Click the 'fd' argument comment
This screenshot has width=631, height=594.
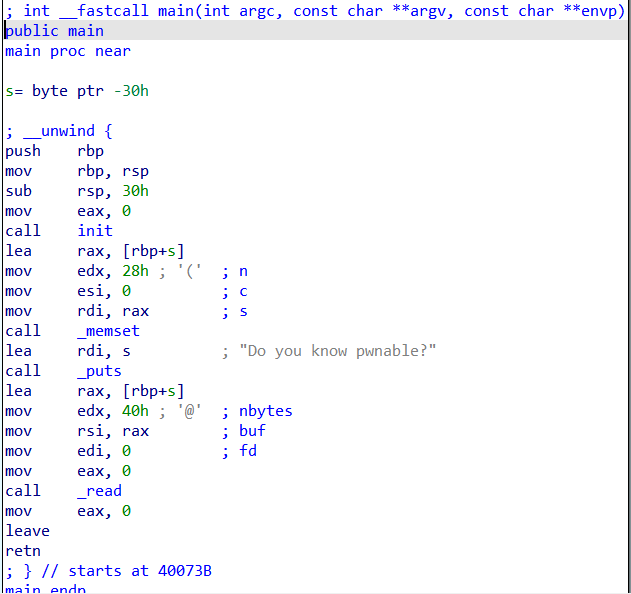(x=248, y=451)
